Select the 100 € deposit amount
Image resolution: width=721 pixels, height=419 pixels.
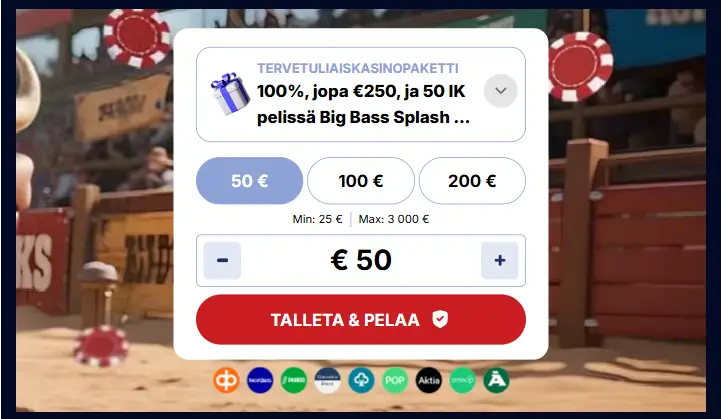pyautogui.click(x=361, y=181)
